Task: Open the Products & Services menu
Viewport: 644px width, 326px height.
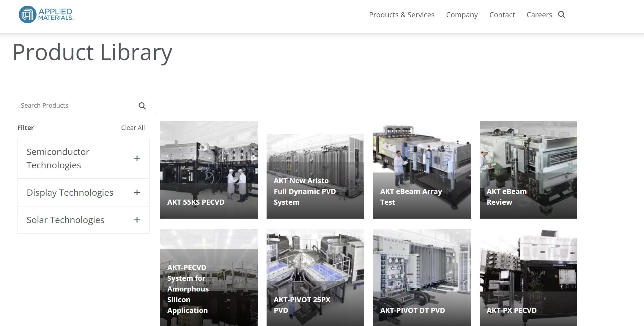Action: (x=401, y=15)
